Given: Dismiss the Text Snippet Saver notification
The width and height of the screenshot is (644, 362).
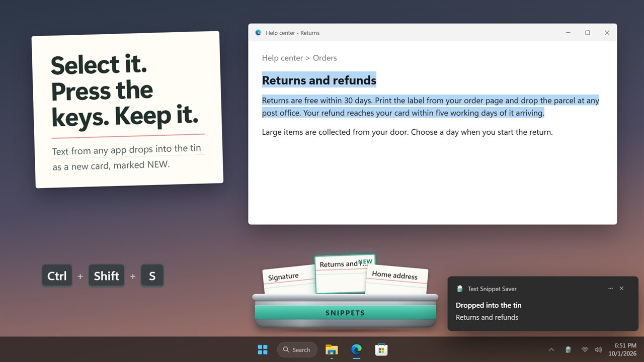Looking at the screenshot, I should click(621, 289).
